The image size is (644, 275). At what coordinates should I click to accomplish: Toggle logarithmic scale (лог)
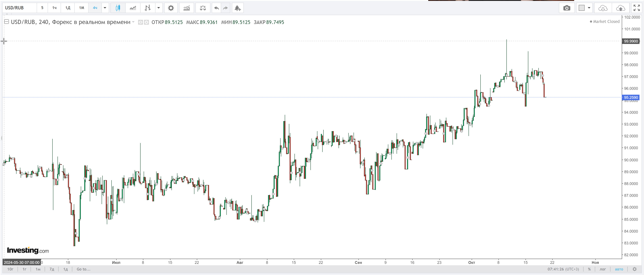coord(602,269)
